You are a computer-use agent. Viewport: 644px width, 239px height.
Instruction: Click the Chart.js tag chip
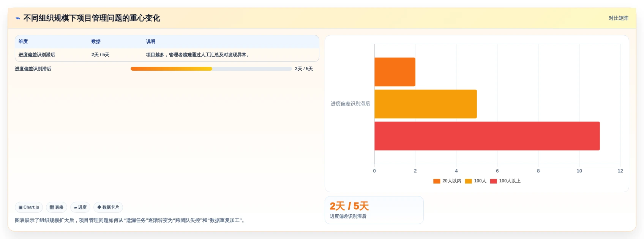point(29,207)
